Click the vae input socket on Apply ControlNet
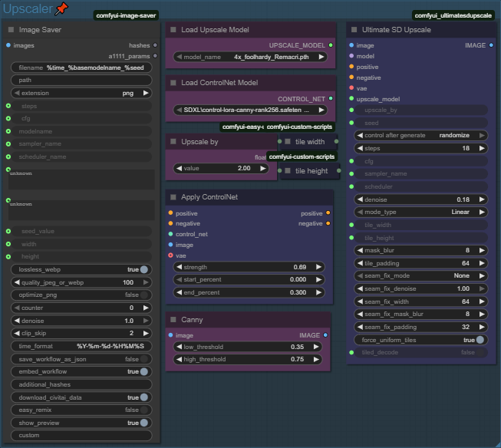 tap(170, 255)
